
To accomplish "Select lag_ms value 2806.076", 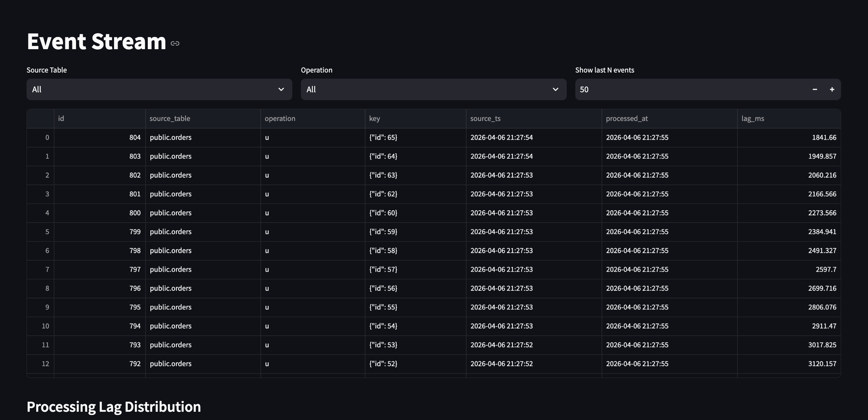I will (789, 307).
